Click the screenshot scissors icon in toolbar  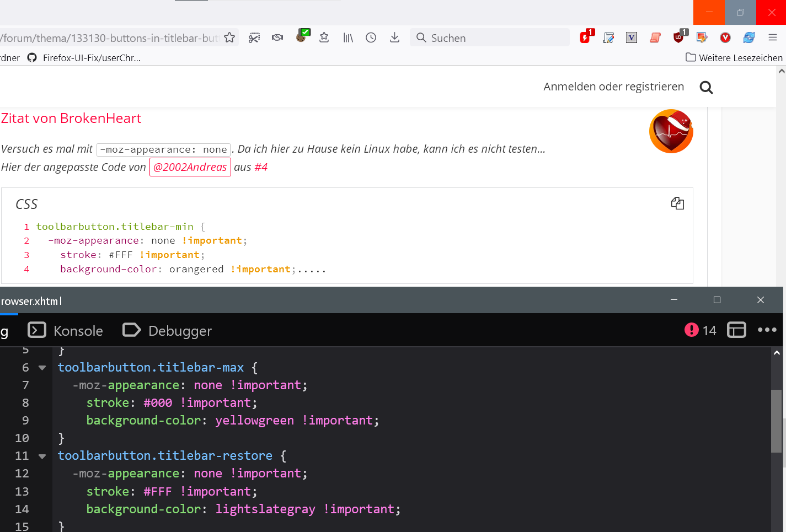[x=254, y=37]
